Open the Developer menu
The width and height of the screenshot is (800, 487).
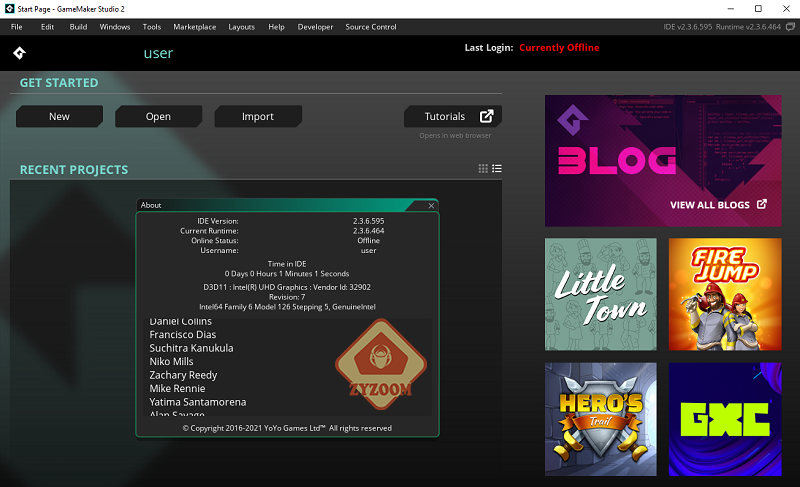pyautogui.click(x=315, y=27)
